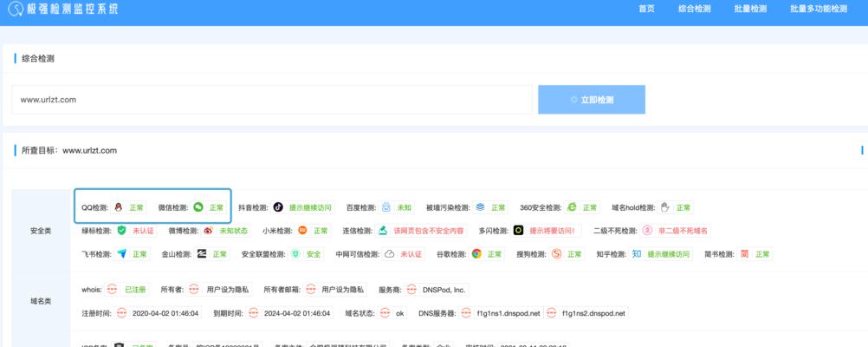Click the 所有者 用户设为隐私 value

tap(228, 290)
